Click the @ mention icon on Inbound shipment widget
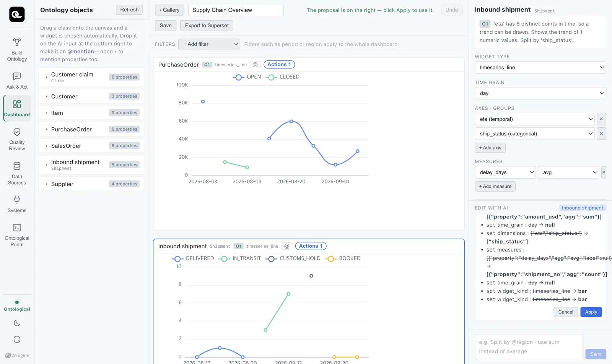The height and width of the screenshot is (364, 612). pos(287,246)
